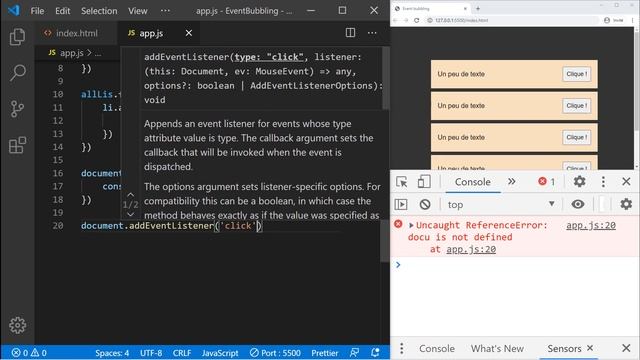Image resolution: width=640 pixels, height=360 pixels.
Task: Open notifications bell in status bar
Action: 375,353
